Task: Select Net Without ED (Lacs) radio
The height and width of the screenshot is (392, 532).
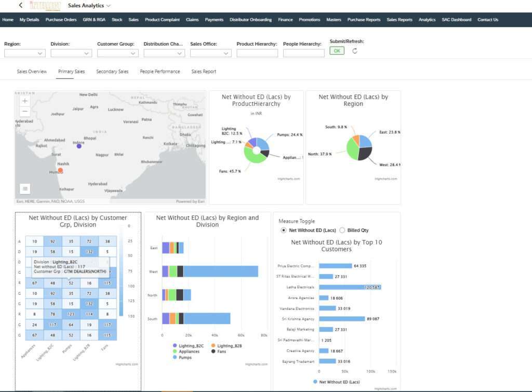Action: pyautogui.click(x=283, y=230)
